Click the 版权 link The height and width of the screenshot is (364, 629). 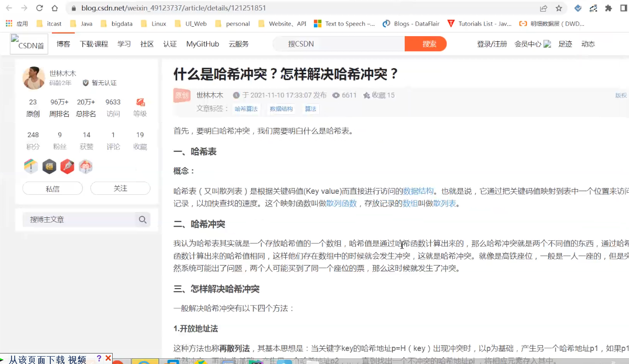pos(621,95)
